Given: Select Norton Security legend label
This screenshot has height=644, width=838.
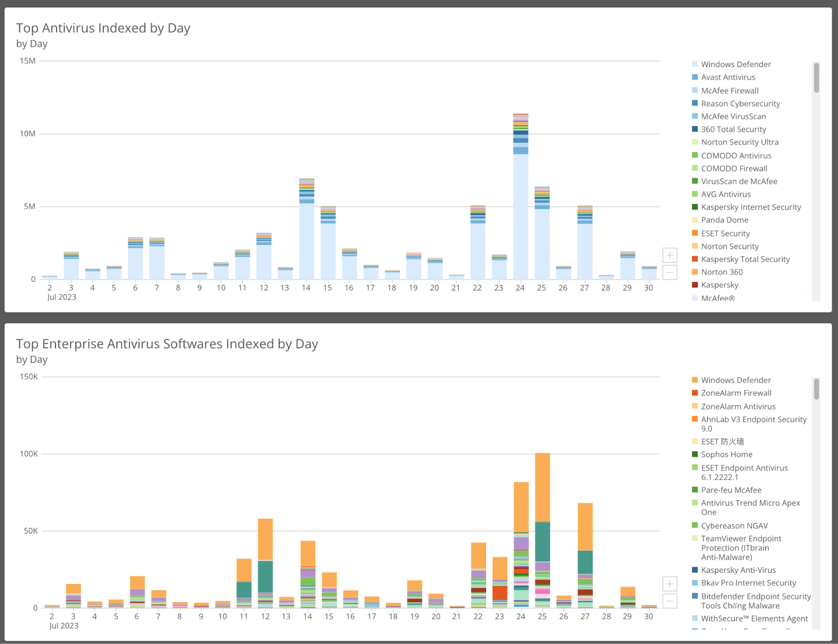Looking at the screenshot, I should [730, 246].
